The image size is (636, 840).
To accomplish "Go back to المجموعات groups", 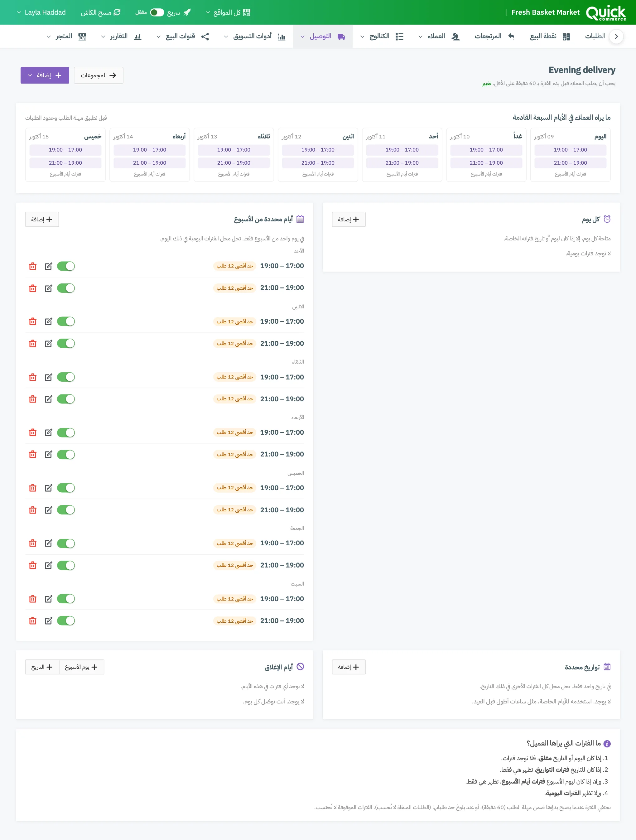I will (x=98, y=75).
